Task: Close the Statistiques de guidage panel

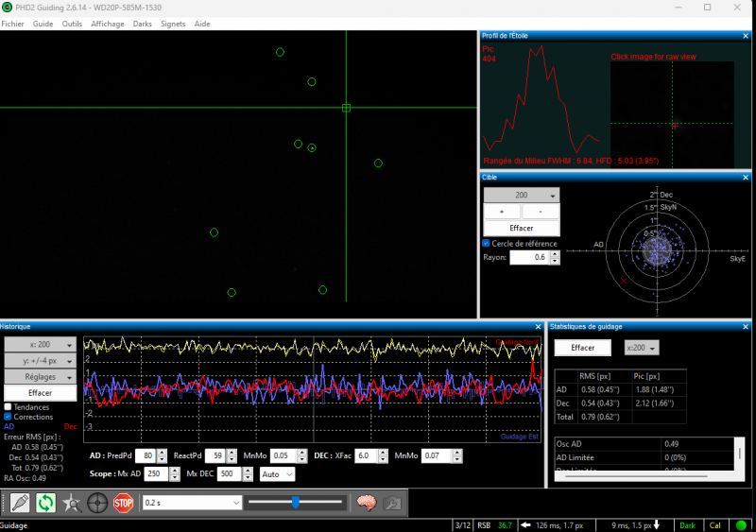Action: point(746,327)
